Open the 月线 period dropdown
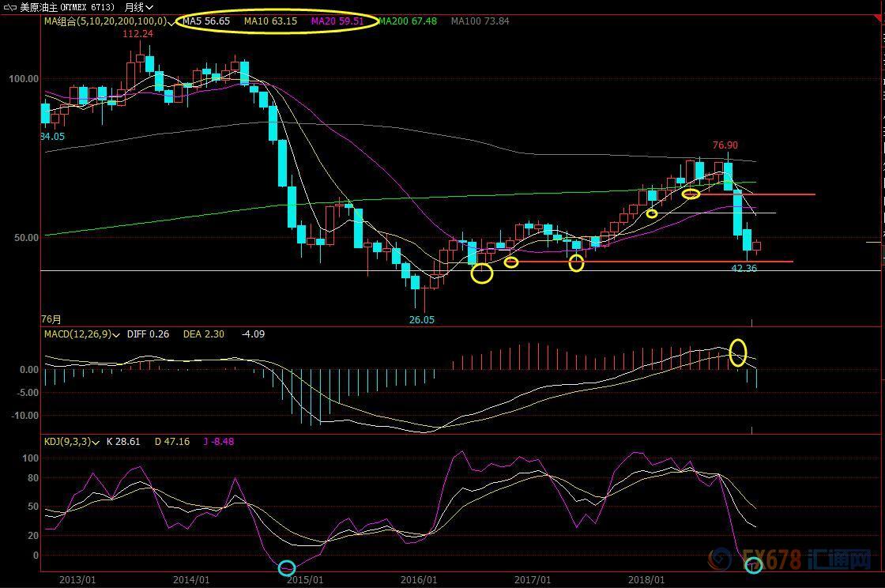 click(139, 6)
